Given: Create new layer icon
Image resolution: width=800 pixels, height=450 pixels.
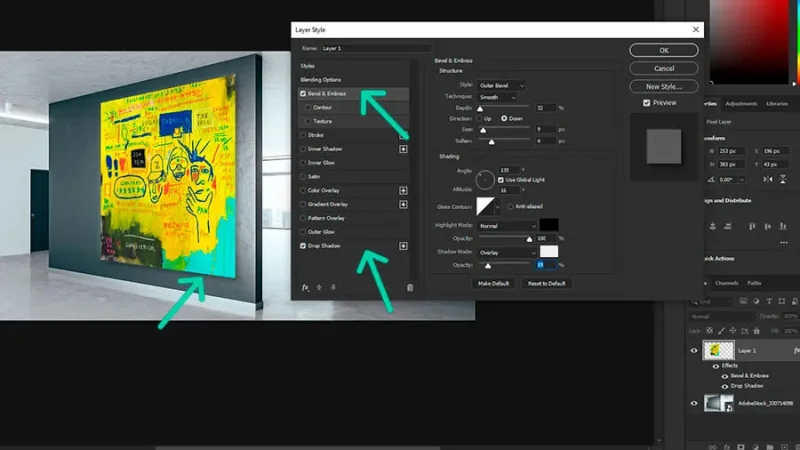Looking at the screenshot, I should point(785,447).
